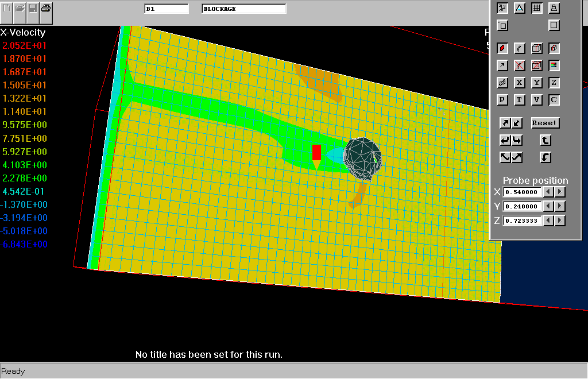Select the V velocity variable button

[536, 100]
